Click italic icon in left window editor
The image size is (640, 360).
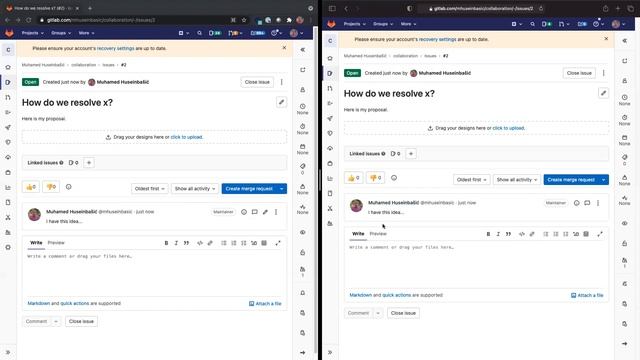coord(176,243)
